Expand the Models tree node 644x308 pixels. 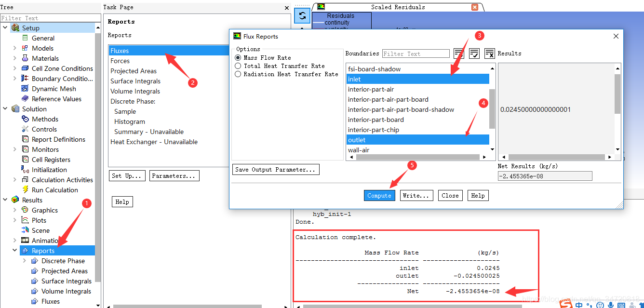tap(14, 48)
